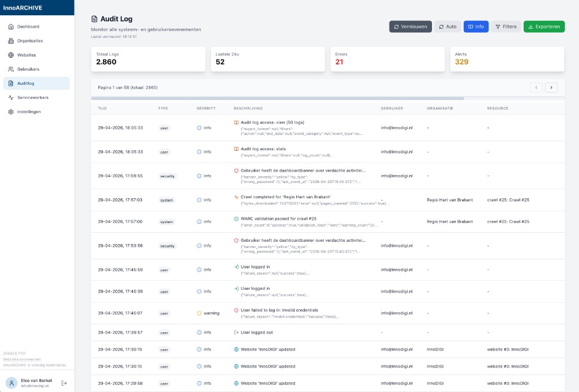This screenshot has height=392, width=579.
Task: Open the Gebruiksvoorwaarden link
Action: (x=22, y=359)
